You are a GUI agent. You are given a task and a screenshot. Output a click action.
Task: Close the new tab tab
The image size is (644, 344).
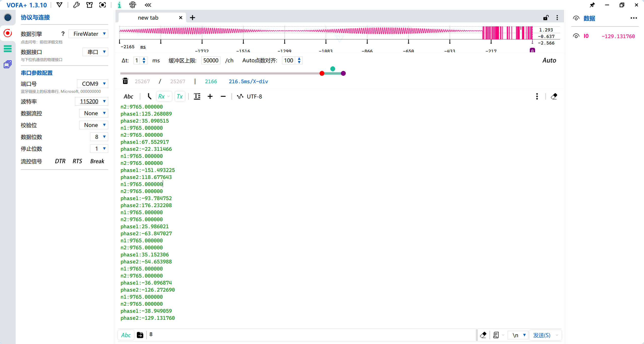180,18
